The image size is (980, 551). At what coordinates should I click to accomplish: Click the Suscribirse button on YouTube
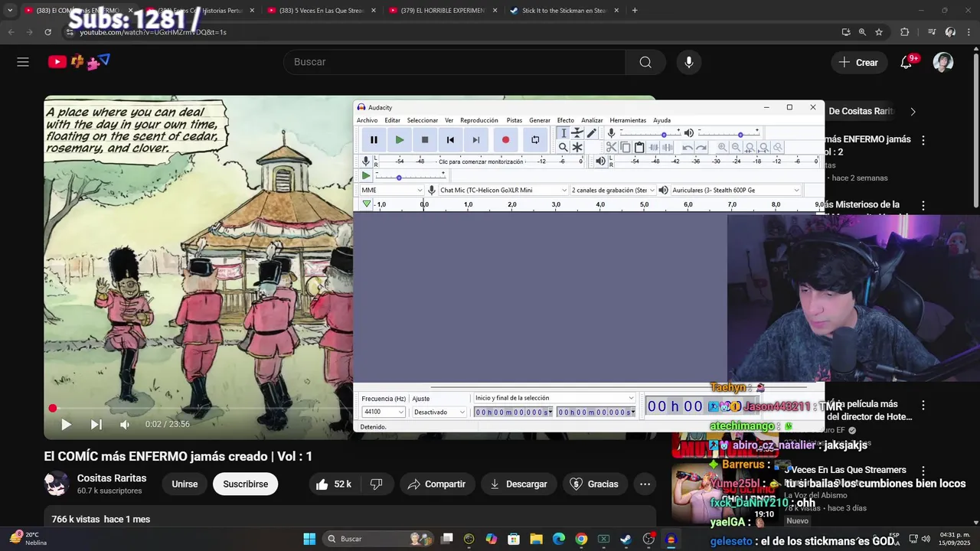point(246,484)
